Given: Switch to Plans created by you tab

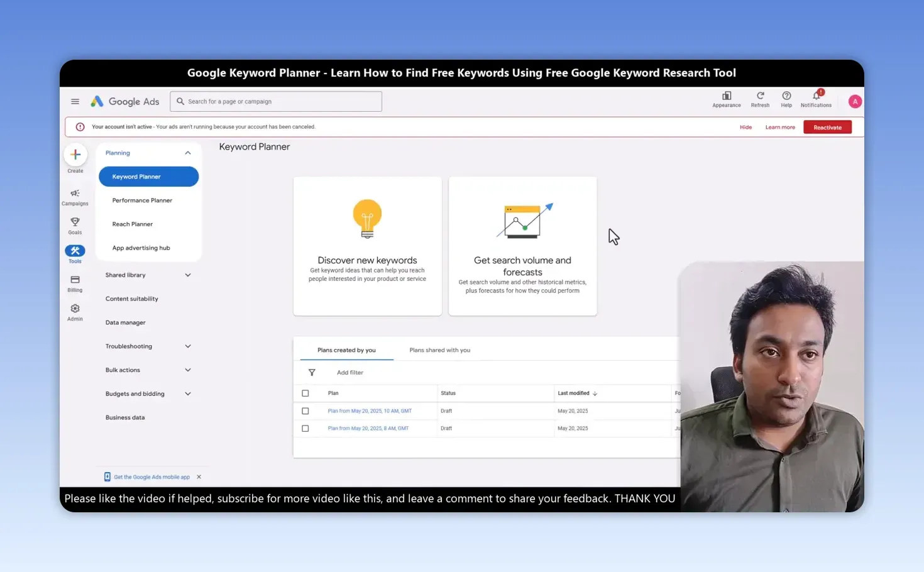Looking at the screenshot, I should [x=346, y=350].
